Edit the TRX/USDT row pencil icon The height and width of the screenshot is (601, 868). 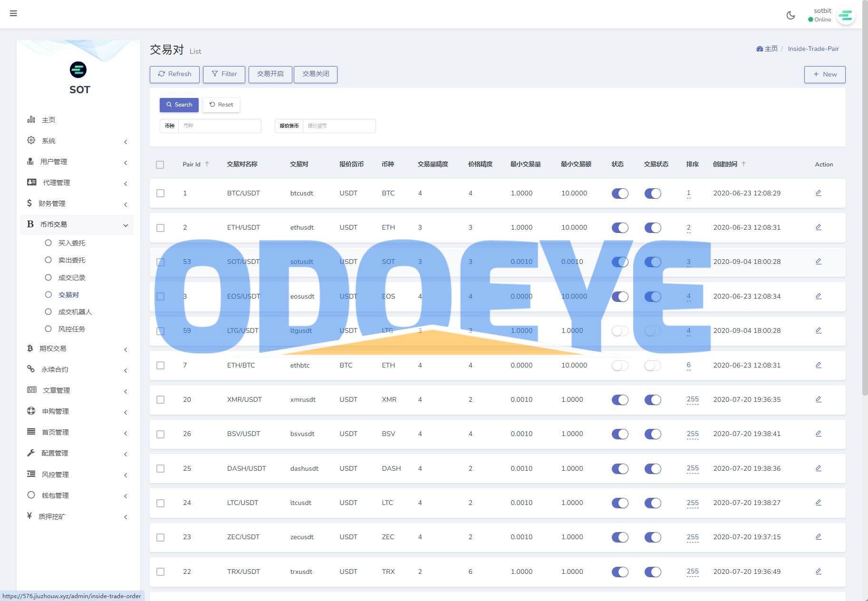(818, 572)
